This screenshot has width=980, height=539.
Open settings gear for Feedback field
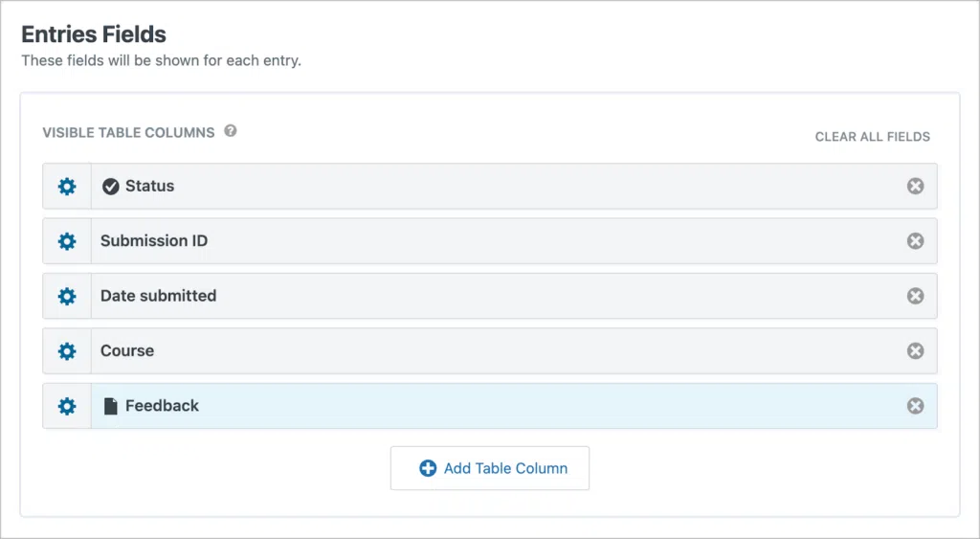click(67, 407)
